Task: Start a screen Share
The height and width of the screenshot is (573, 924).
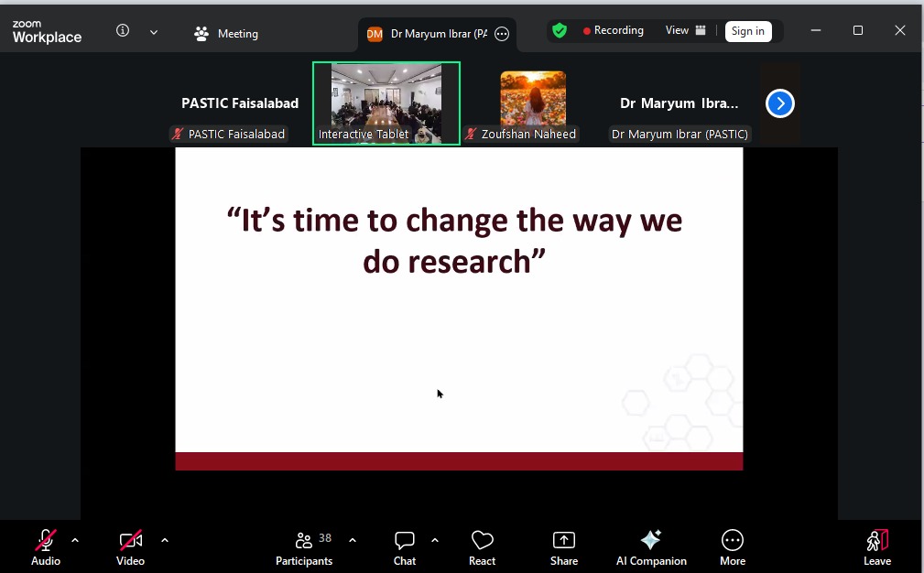Action: [563, 546]
